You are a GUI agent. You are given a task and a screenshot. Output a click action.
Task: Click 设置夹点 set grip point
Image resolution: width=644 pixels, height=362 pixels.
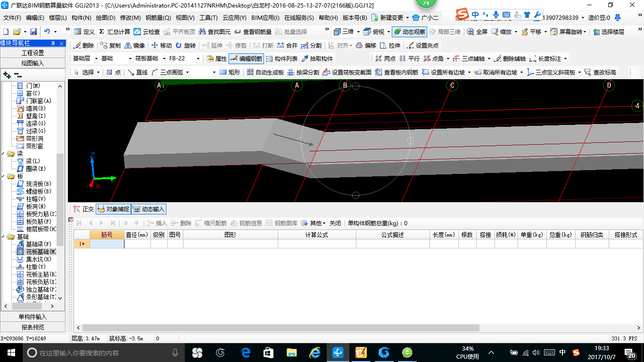(422, 45)
